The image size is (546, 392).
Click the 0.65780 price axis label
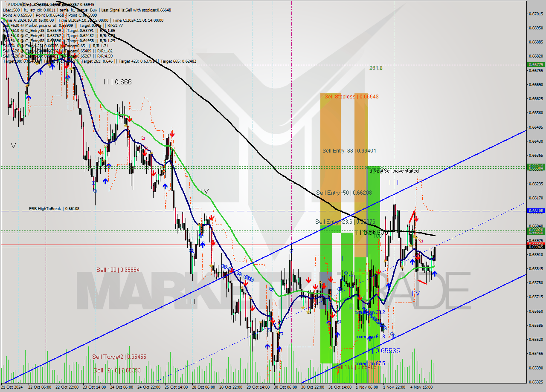[536, 282]
